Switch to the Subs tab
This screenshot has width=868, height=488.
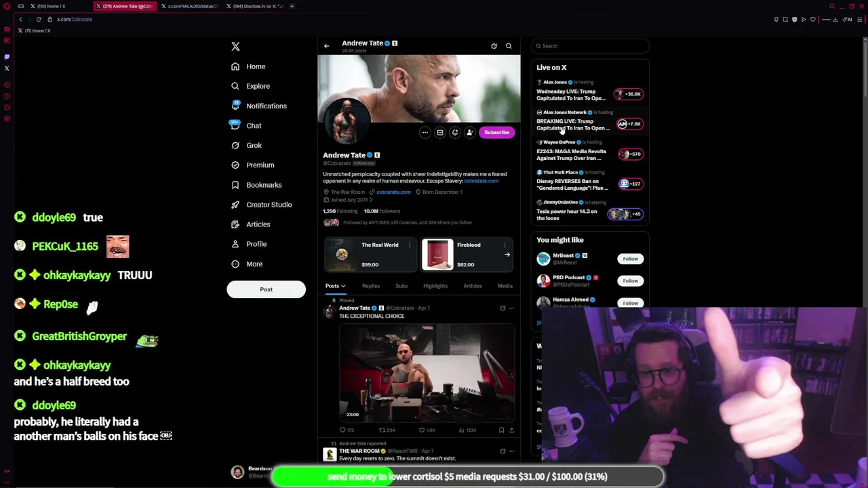pyautogui.click(x=401, y=286)
